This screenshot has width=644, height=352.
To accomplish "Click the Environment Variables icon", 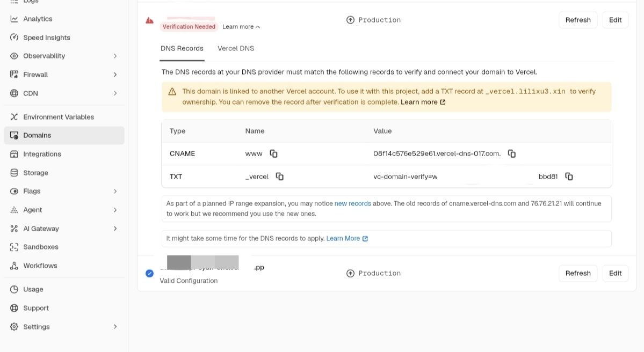I will click(x=14, y=117).
